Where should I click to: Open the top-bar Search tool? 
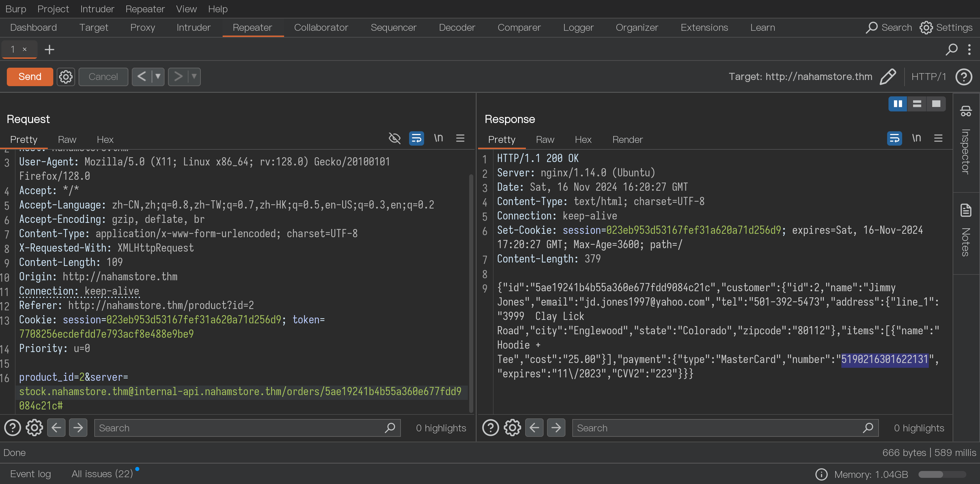889,27
